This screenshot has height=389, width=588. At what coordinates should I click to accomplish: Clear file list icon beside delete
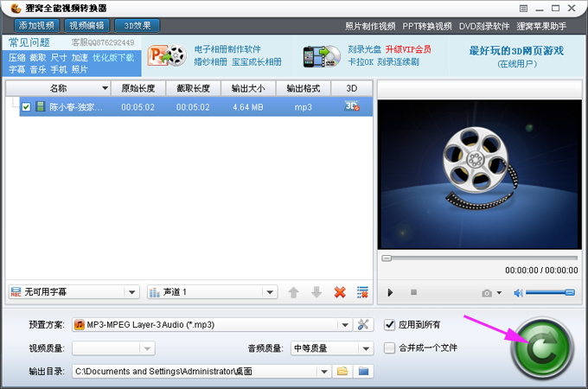(x=362, y=292)
